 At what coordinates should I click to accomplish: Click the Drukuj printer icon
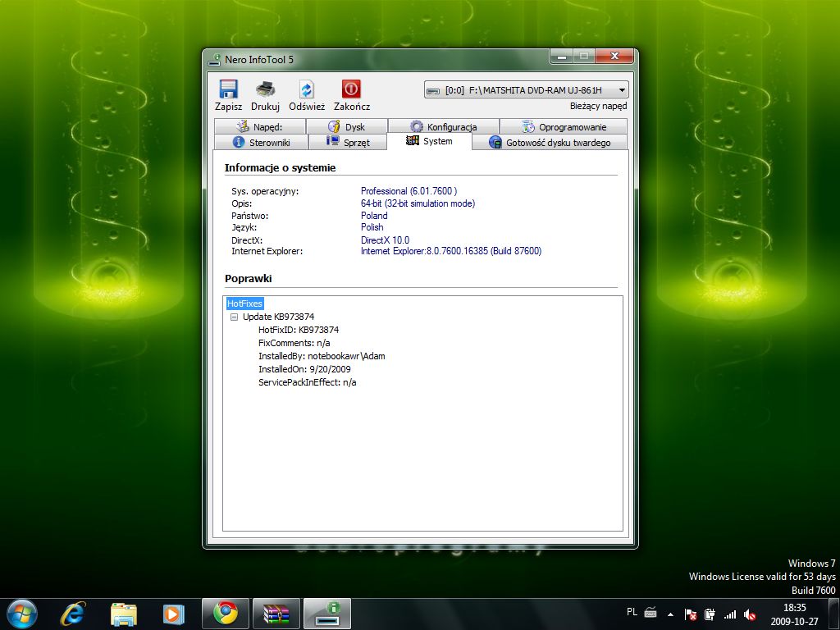click(265, 89)
